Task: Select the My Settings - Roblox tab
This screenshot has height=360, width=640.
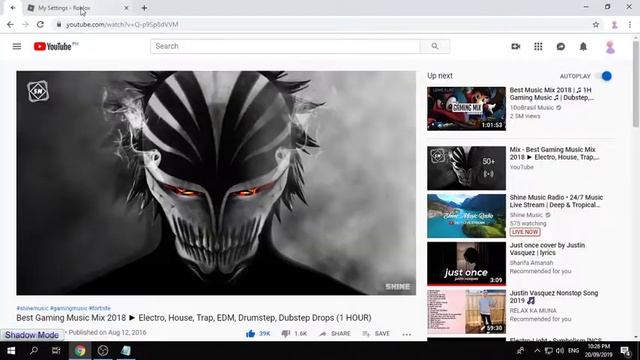Action: [x=78, y=8]
